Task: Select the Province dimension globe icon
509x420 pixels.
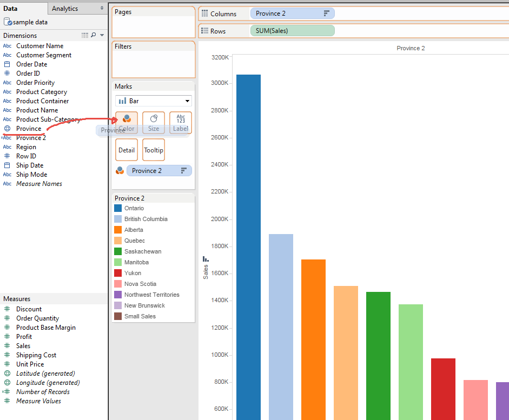Action: [x=7, y=129]
